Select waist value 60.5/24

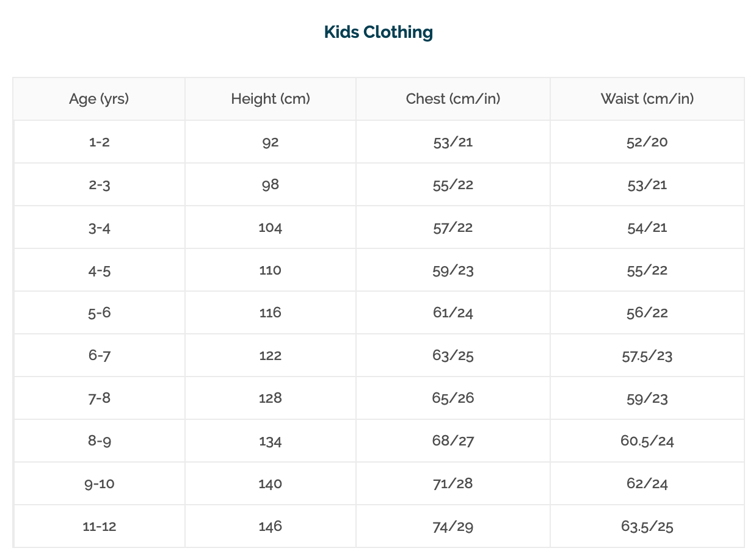647,441
